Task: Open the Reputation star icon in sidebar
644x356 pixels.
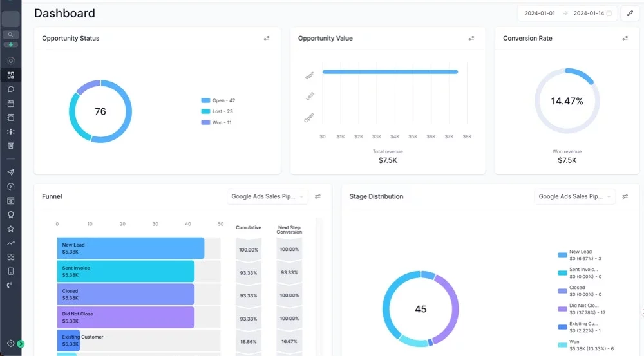Action: [x=11, y=229]
